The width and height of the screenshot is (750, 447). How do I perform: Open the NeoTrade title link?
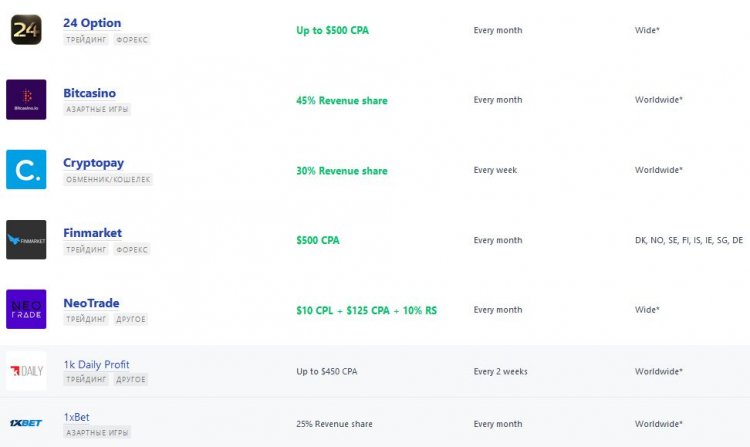click(91, 303)
